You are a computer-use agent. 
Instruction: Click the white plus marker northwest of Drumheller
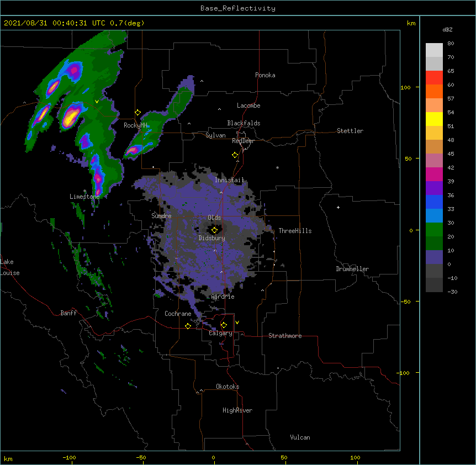[x=338, y=207]
